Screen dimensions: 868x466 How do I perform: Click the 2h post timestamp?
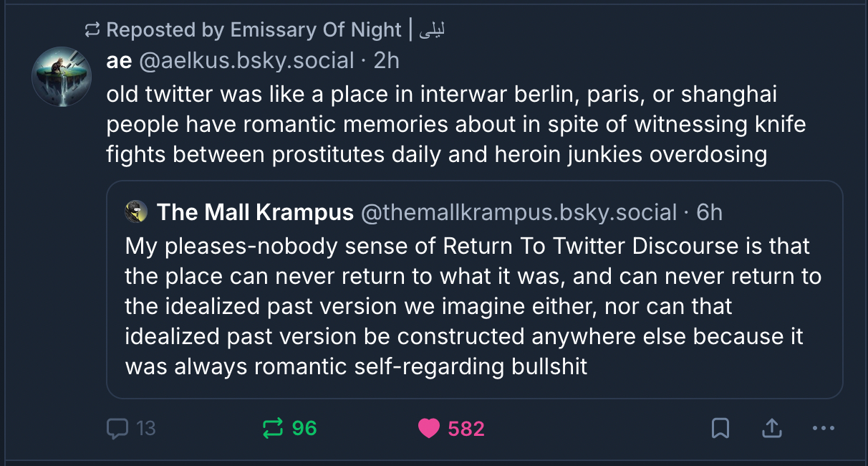[386, 61]
